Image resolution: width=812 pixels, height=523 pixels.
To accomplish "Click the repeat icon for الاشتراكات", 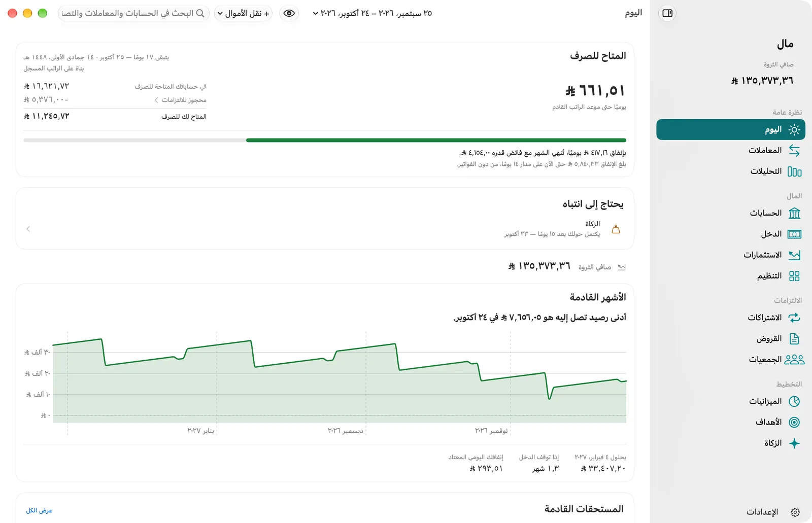I will pos(794,318).
